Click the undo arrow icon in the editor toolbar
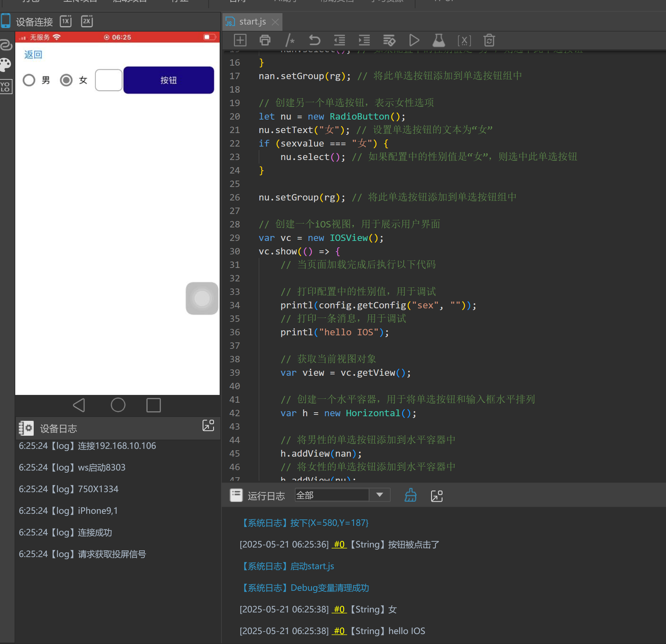This screenshot has height=644, width=666. pos(314,40)
